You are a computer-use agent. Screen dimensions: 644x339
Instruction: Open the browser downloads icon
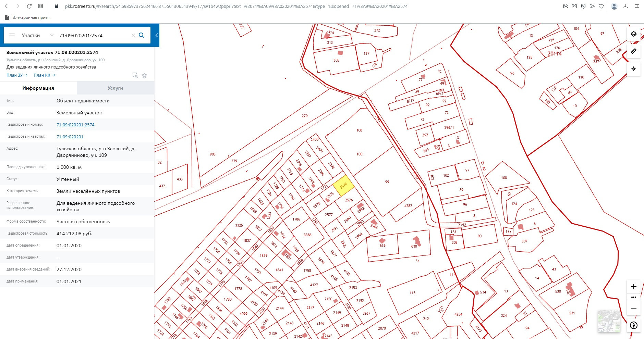625,6
